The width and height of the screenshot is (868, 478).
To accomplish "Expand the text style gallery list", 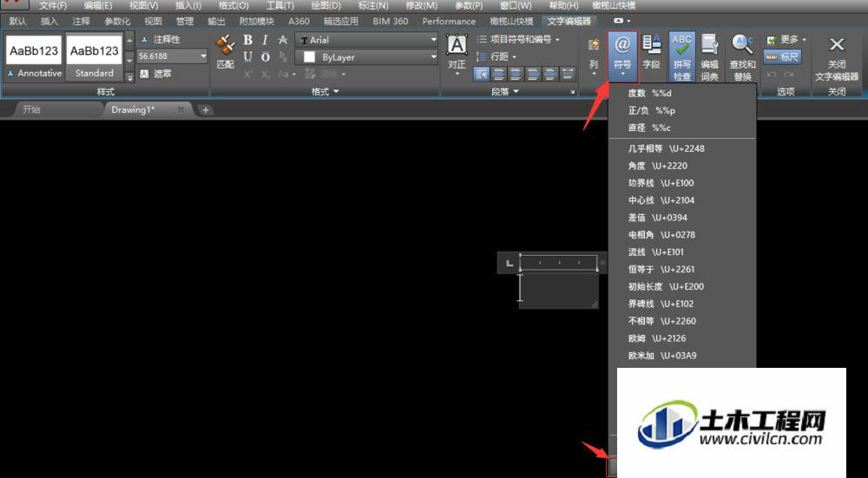I will [x=129, y=77].
